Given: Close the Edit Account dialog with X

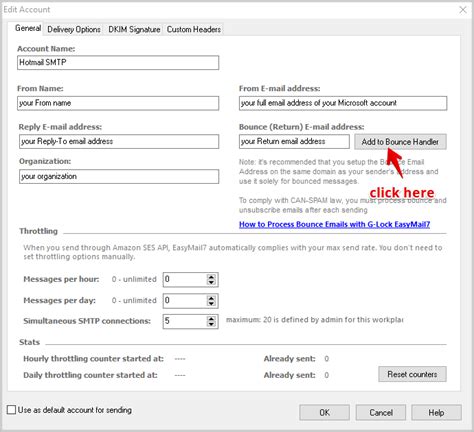Looking at the screenshot, I should coord(463,10).
